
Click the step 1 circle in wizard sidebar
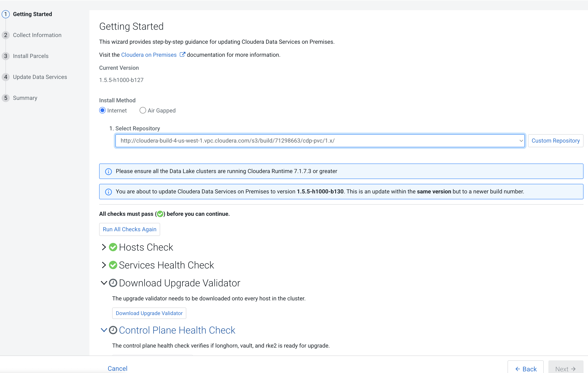6,14
